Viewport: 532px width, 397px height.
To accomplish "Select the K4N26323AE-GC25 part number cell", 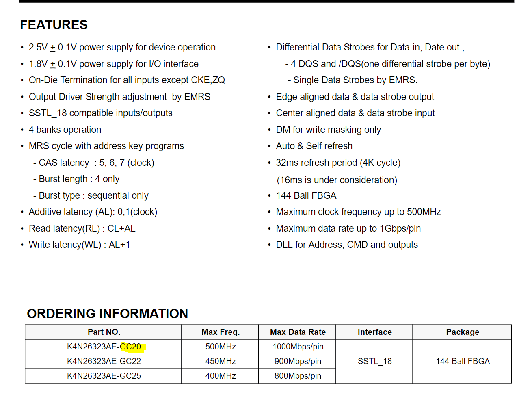I will [104, 376].
